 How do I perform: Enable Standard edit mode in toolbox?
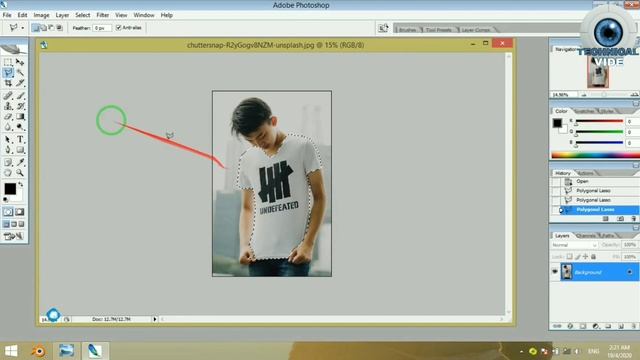click(8, 212)
